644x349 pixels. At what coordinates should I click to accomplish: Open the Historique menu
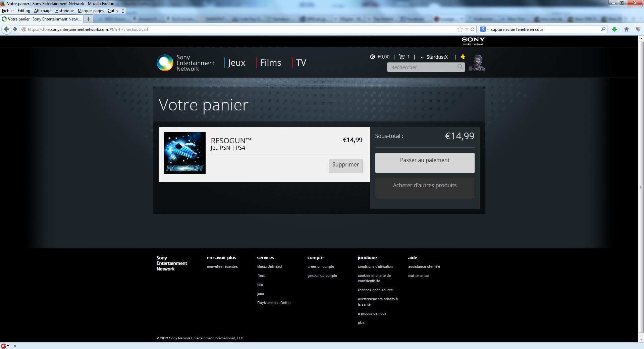tap(64, 11)
